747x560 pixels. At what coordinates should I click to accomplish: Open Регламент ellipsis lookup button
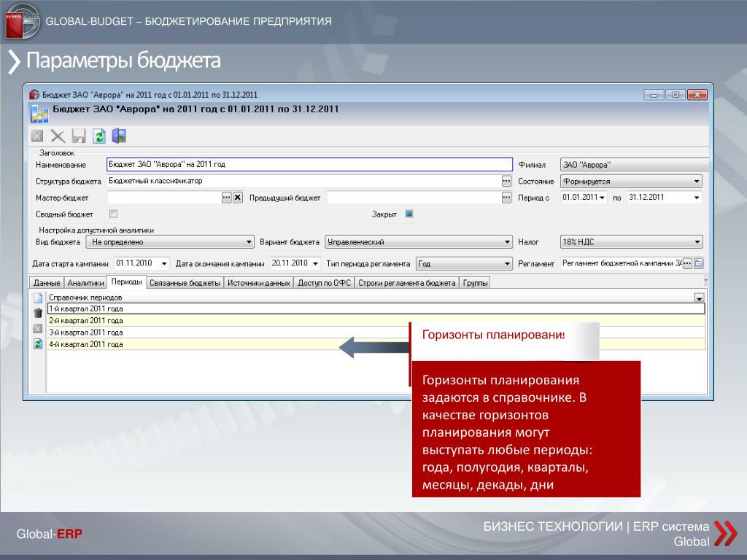click(687, 263)
